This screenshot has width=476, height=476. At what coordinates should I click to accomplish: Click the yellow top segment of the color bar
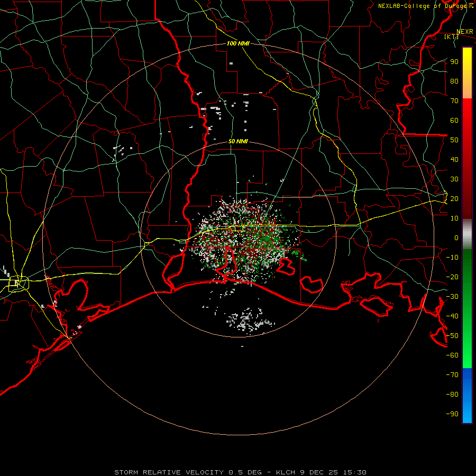tap(467, 73)
